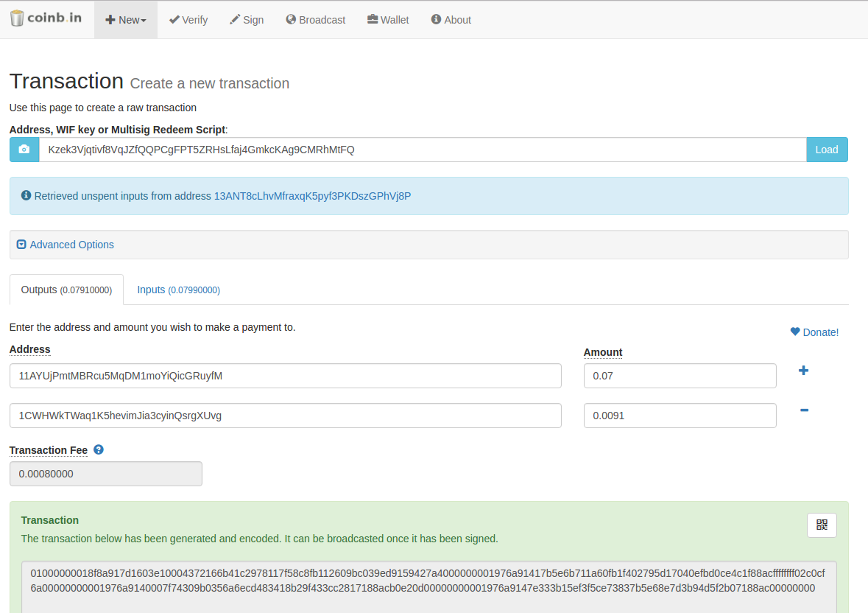The height and width of the screenshot is (613, 868).
Task: Click the plus icon to add output
Action: pyautogui.click(x=803, y=371)
